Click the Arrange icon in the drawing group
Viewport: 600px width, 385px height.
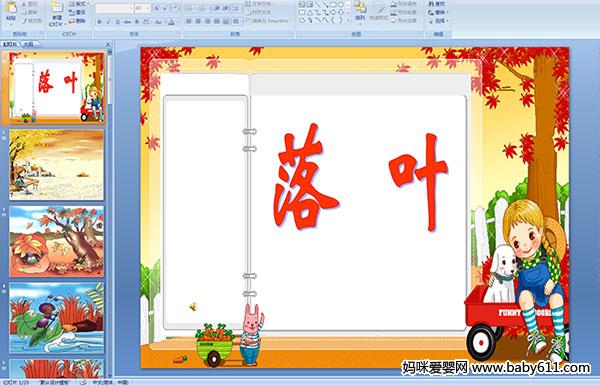pos(360,11)
